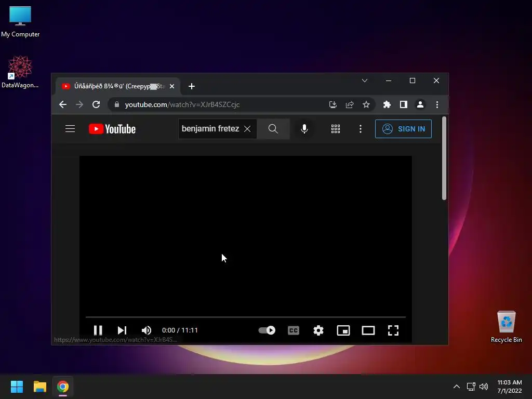This screenshot has height=399, width=532.
Task: Open Chrome three-dot menu
Action: tap(437, 104)
